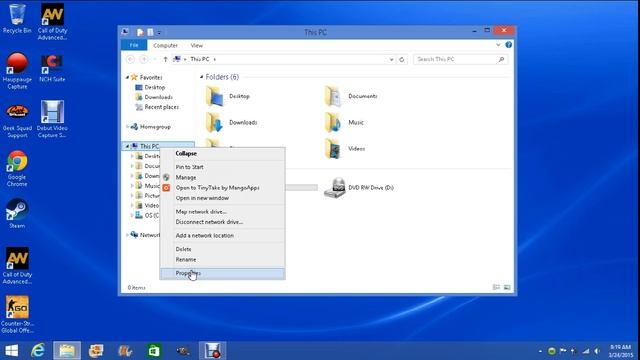Open the DVD RW Drive (D:)
This screenshot has height=360, width=640.
[359, 188]
